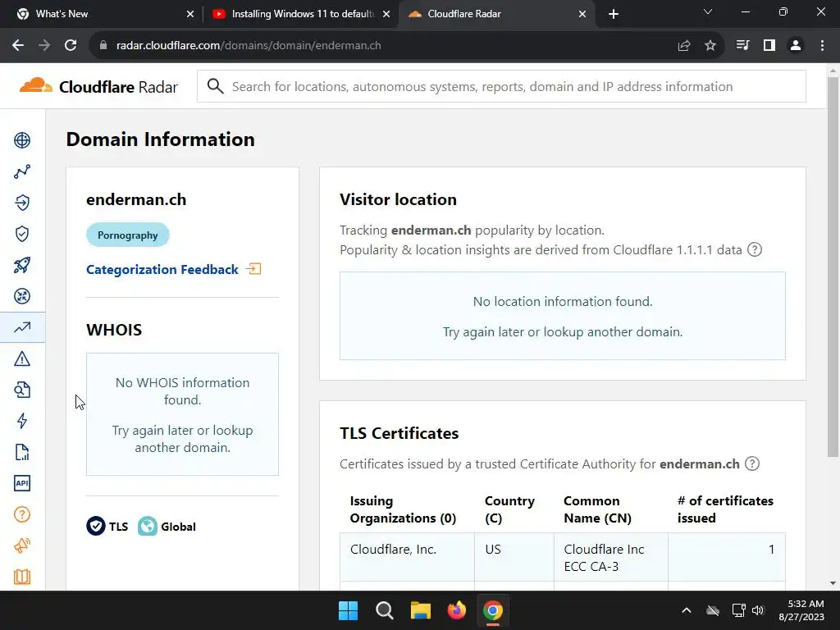Open a new browser tab

[x=614, y=14]
